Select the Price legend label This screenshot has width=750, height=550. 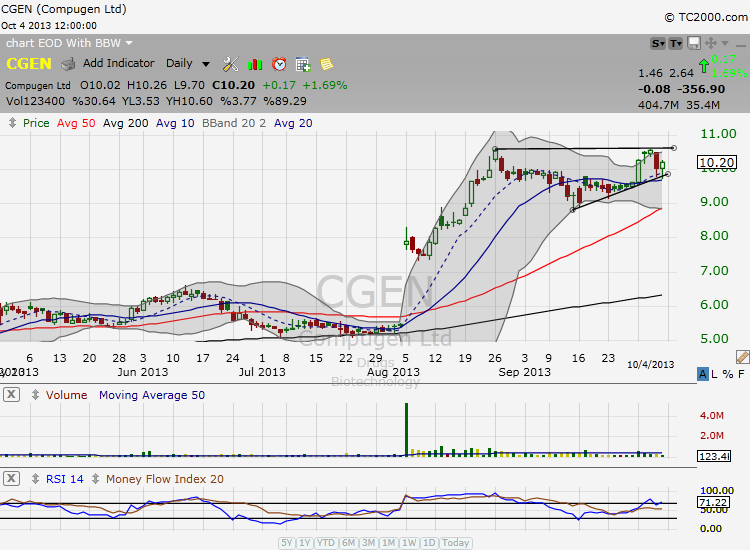pyautogui.click(x=36, y=123)
